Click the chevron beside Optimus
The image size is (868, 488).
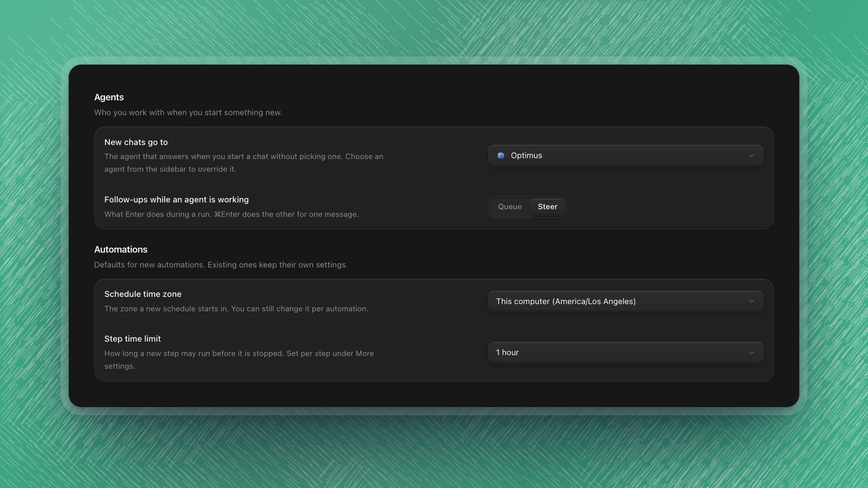(751, 156)
